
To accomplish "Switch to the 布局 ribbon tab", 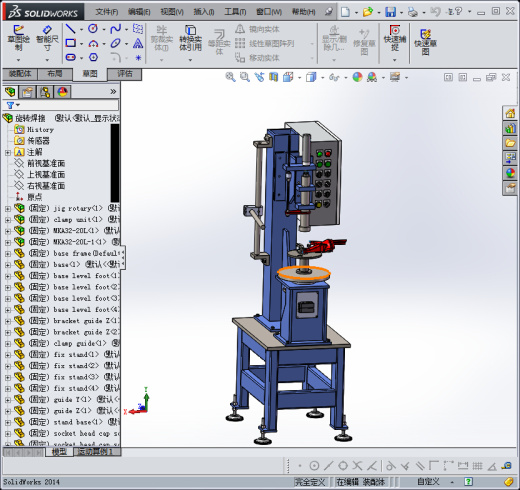I will coord(55,74).
